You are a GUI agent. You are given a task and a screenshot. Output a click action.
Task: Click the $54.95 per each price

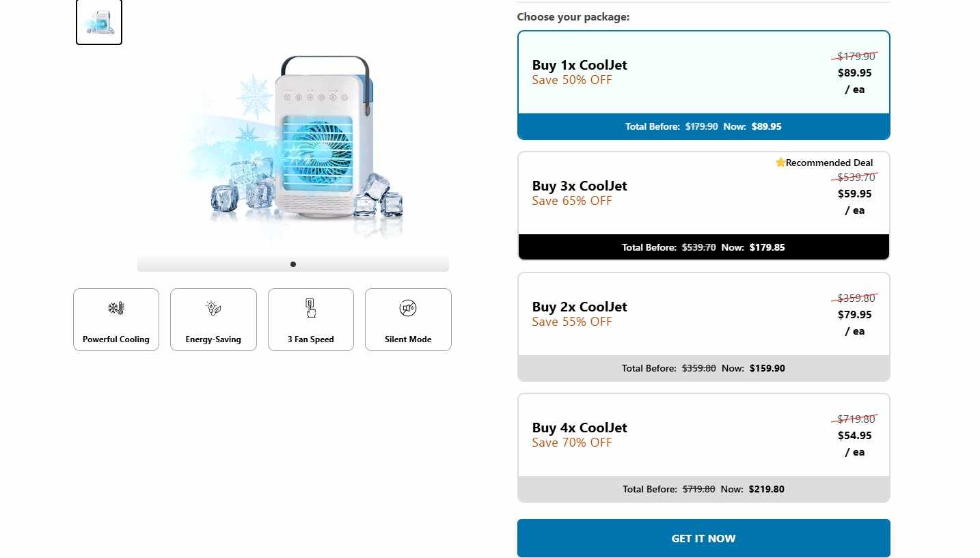pos(855,443)
